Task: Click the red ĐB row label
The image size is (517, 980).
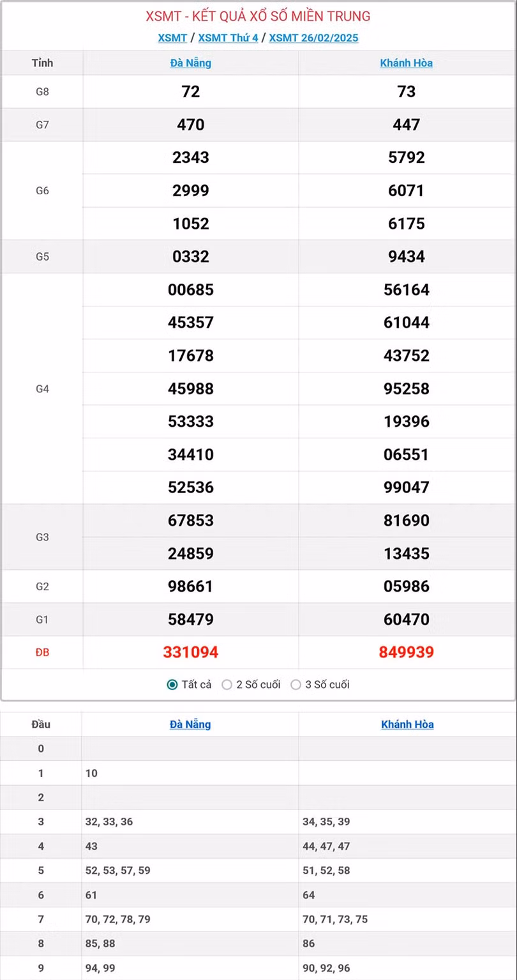Action: [x=42, y=652]
